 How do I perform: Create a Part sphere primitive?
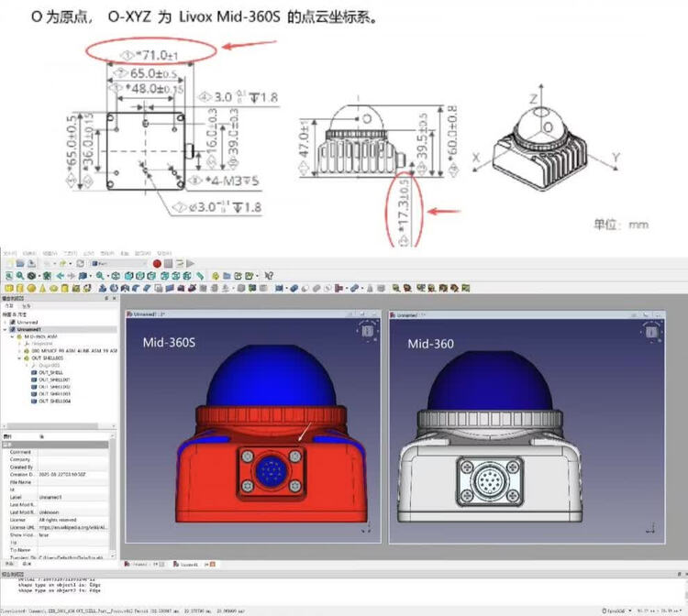coord(31,288)
